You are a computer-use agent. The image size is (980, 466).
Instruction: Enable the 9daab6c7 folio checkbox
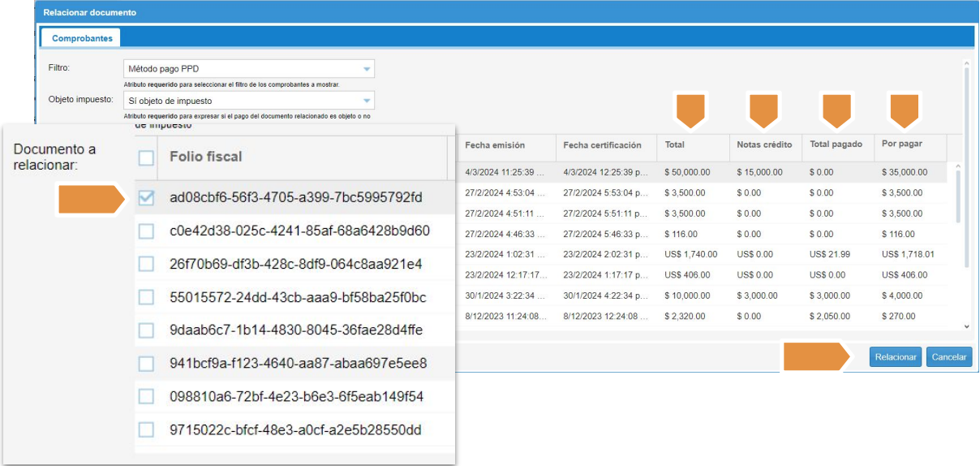[x=146, y=330]
